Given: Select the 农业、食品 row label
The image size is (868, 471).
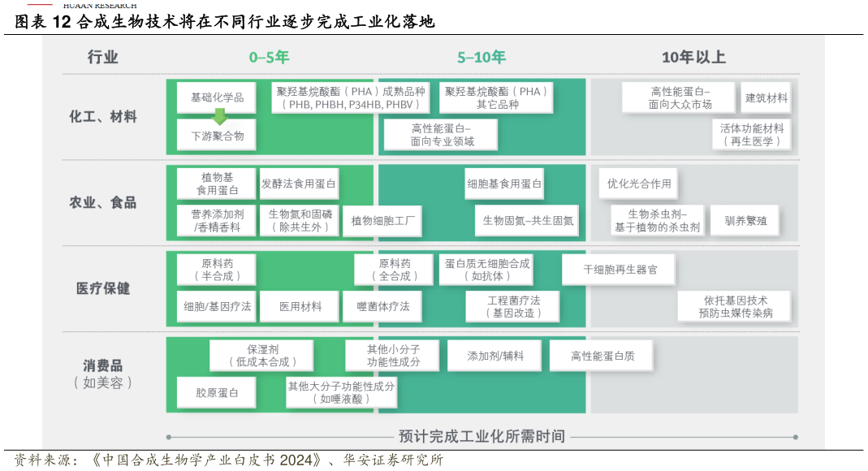Looking at the screenshot, I should (102, 202).
